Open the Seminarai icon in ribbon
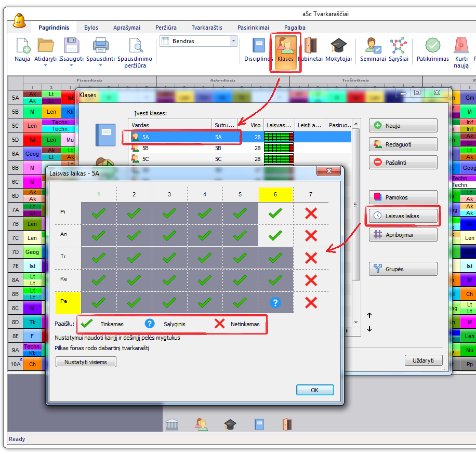The image size is (476, 454). click(373, 46)
